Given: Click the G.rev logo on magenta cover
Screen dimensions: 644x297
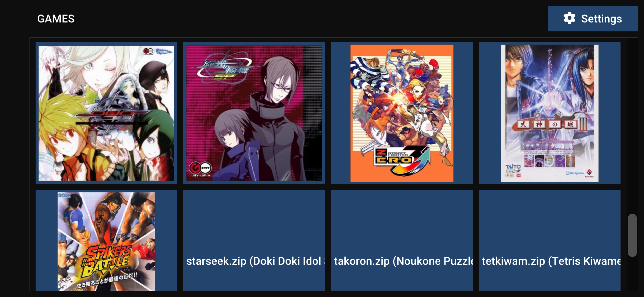Looking at the screenshot, I should [x=200, y=168].
